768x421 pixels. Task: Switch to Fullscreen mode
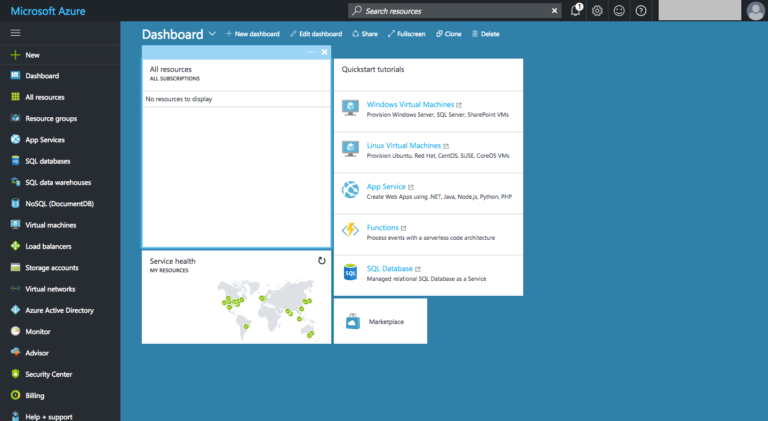tap(407, 34)
